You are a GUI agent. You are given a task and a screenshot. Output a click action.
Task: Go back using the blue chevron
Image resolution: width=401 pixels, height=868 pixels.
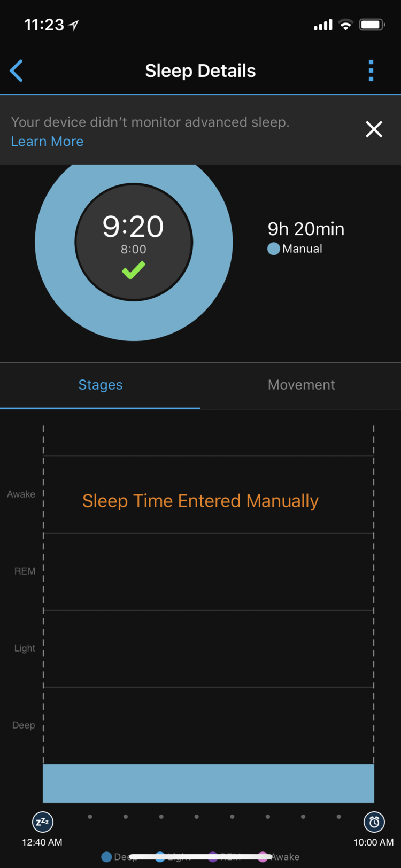click(x=17, y=71)
